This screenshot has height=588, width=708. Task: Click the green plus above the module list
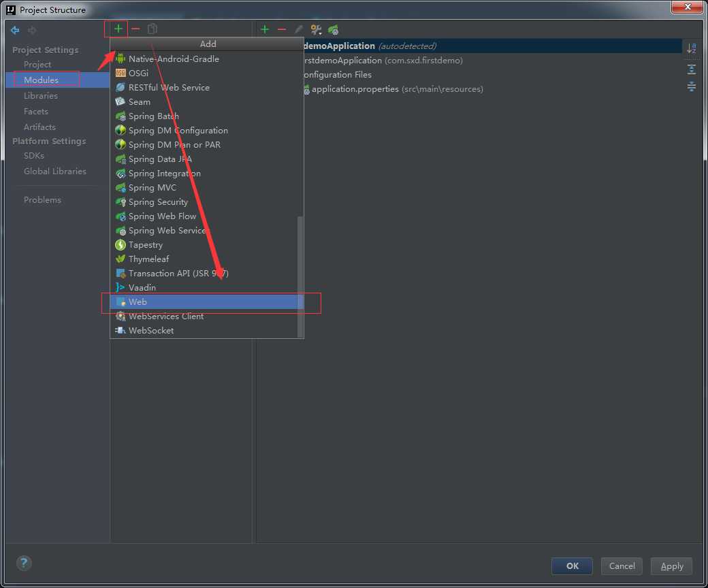118,29
